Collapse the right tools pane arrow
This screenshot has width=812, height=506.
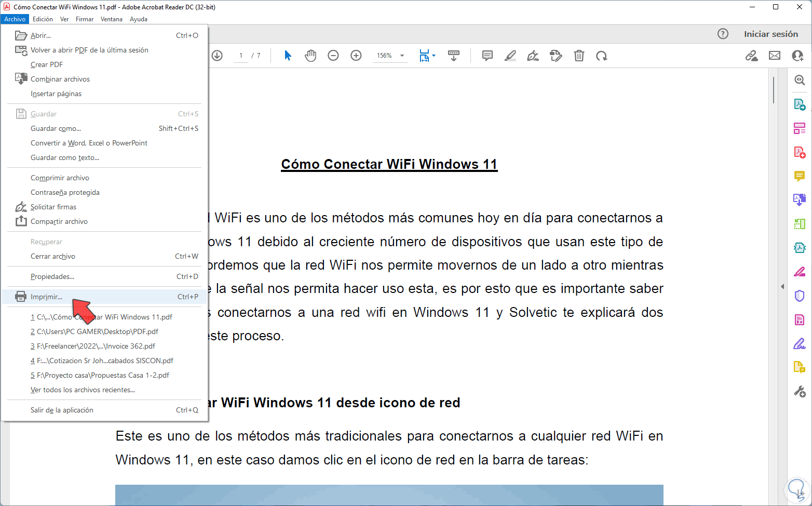coord(782,286)
